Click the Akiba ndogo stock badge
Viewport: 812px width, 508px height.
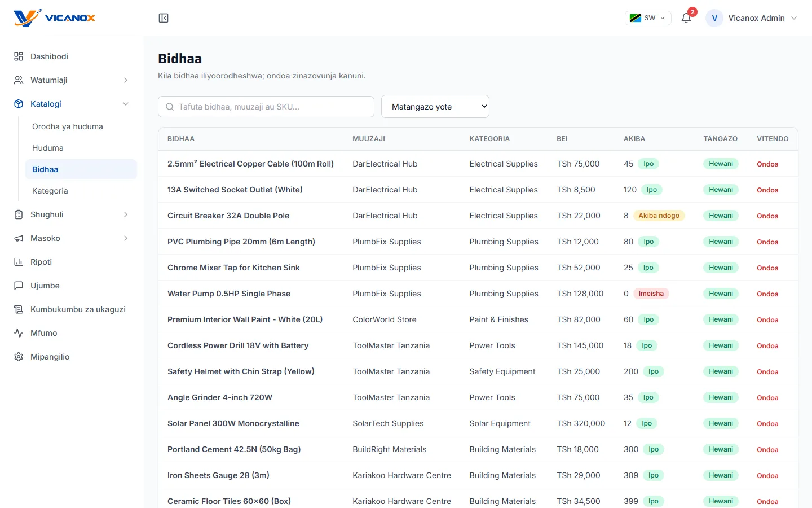click(x=659, y=216)
